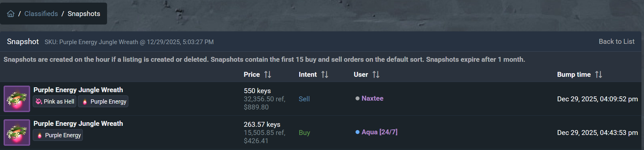Click second listing's Purple Energy flame icon
644x150 pixels.
pyautogui.click(x=40, y=135)
